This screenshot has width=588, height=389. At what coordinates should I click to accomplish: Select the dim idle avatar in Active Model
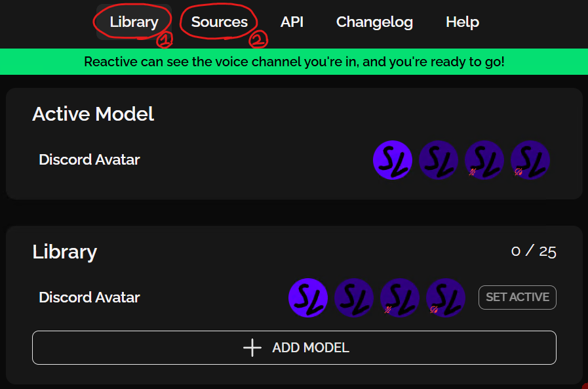[x=439, y=160]
